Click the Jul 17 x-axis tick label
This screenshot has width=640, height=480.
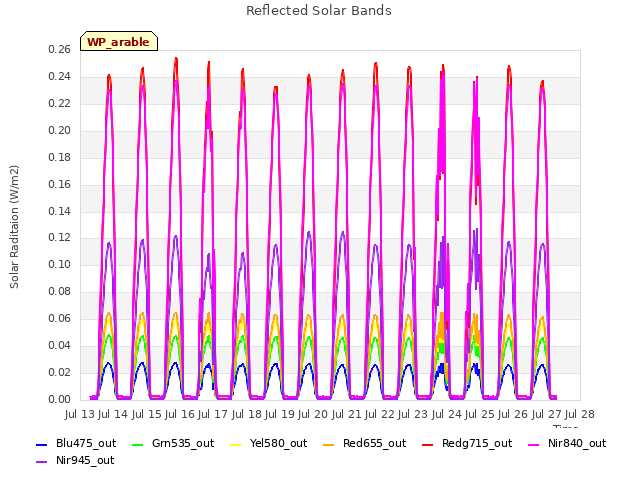(213, 414)
